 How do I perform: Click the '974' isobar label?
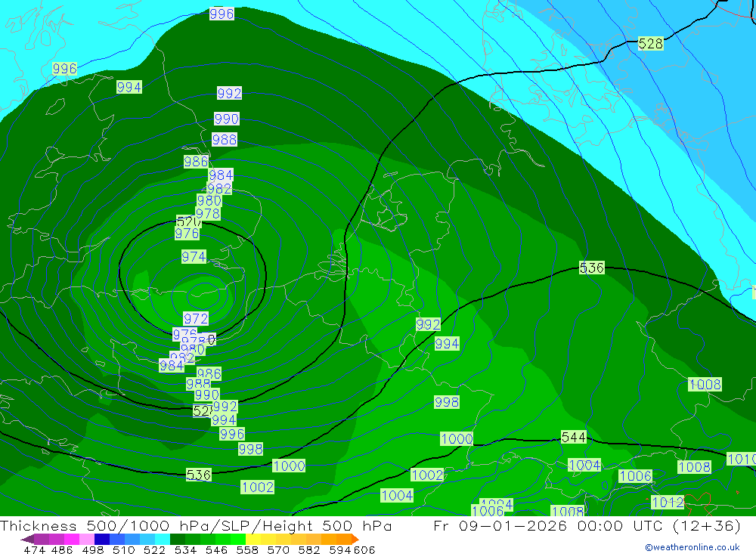194,256
